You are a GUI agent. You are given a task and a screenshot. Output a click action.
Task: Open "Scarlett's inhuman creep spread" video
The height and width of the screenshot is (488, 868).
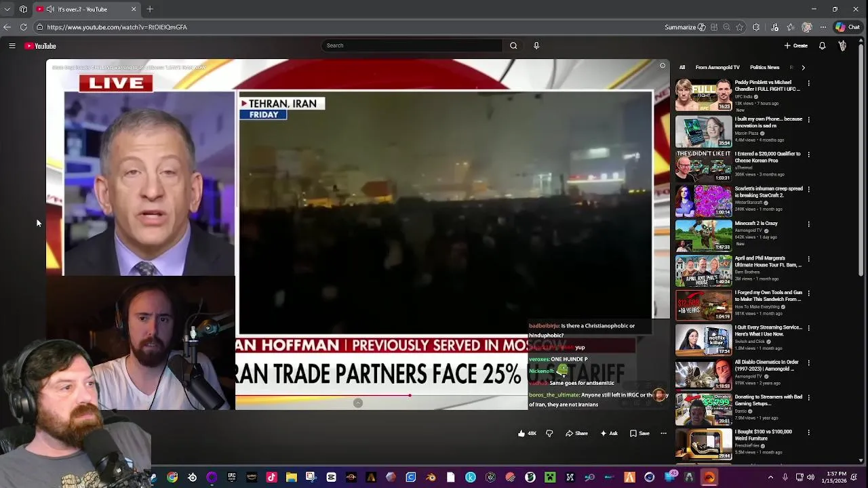coord(768,192)
